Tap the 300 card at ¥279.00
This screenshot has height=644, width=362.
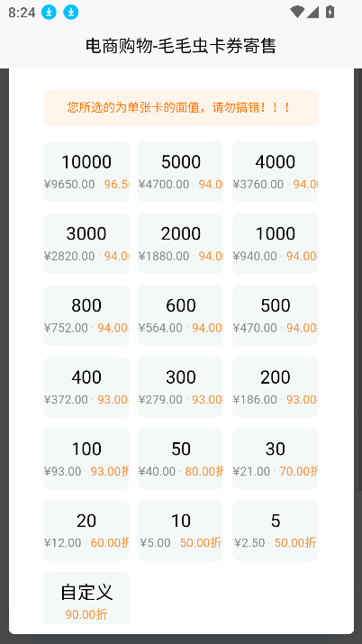point(181,387)
